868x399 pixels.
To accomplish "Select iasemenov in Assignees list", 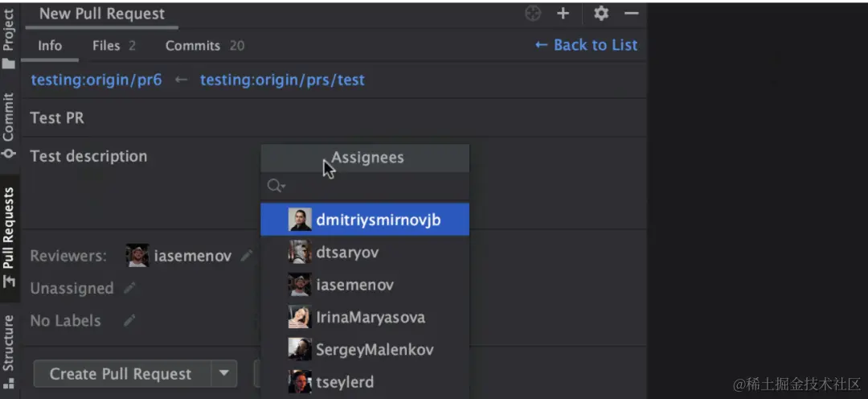I will pos(366,285).
